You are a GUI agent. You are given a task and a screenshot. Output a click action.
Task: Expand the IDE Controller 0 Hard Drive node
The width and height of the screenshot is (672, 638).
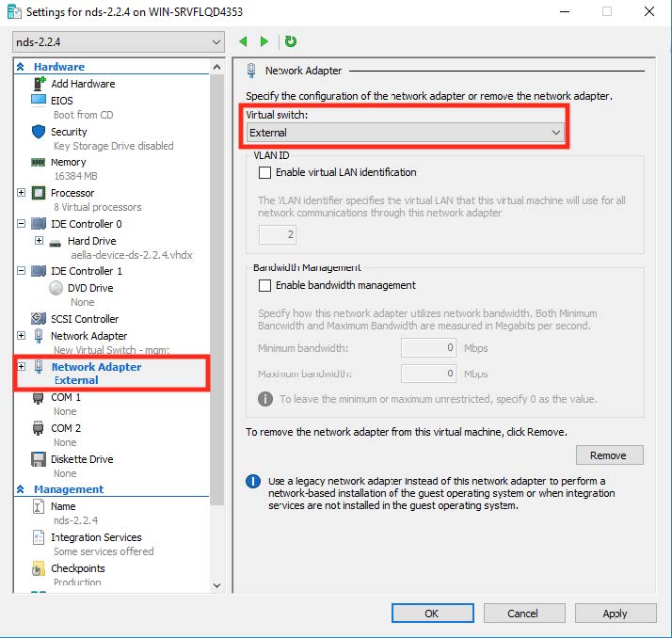[40, 241]
